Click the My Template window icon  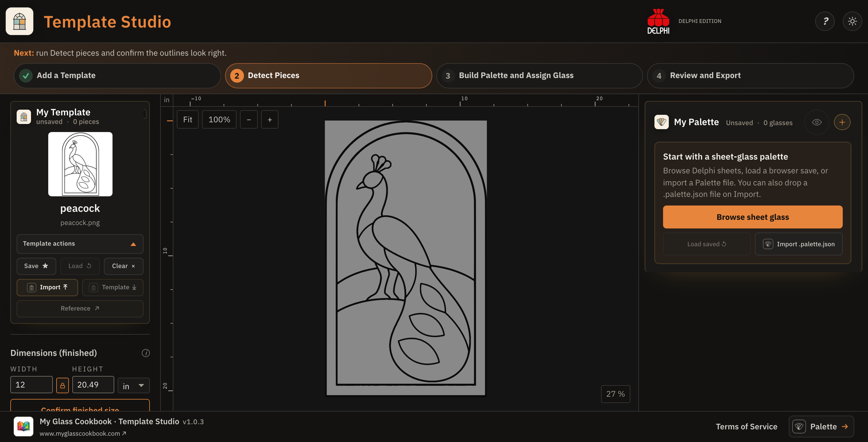pos(24,117)
